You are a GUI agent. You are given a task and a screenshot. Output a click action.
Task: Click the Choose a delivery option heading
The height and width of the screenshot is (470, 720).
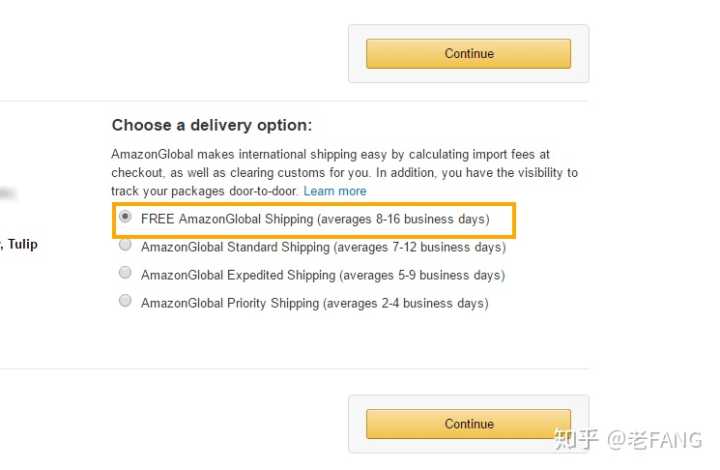pyautogui.click(x=212, y=125)
